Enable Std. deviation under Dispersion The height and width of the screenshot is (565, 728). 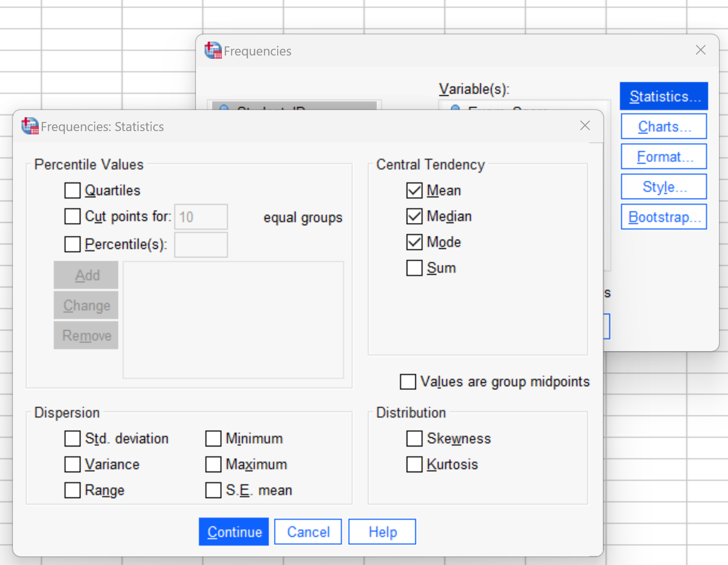click(x=72, y=438)
